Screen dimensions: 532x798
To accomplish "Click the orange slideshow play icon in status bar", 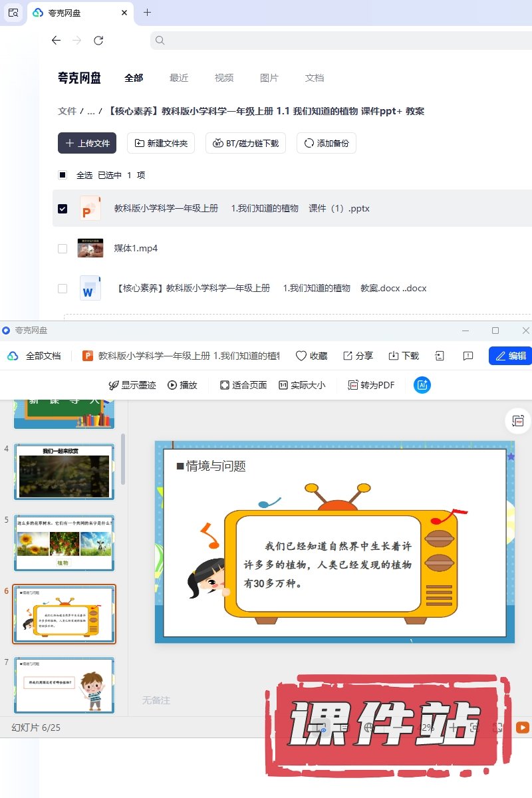I will click(523, 728).
